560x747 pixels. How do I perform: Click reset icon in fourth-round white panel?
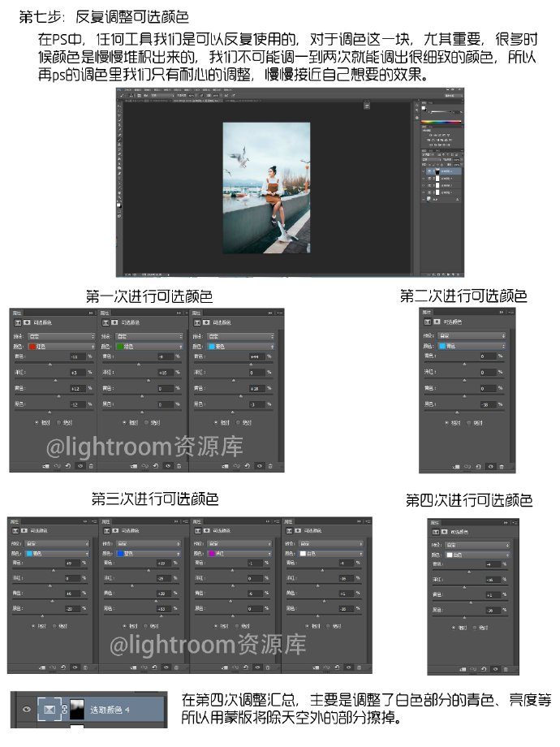484,669
